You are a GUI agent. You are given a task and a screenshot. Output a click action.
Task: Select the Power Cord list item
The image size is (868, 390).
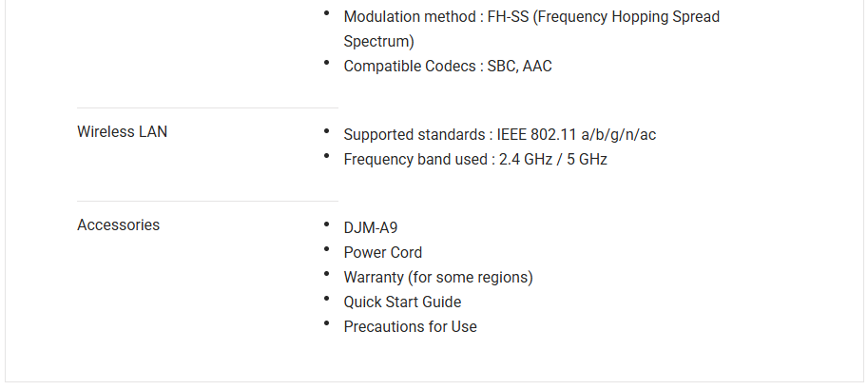click(382, 253)
